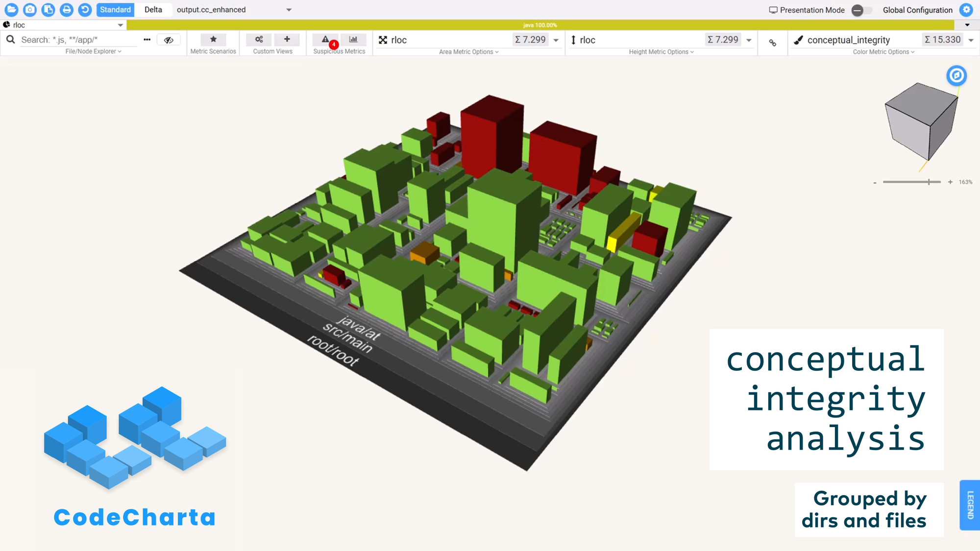Viewport: 980px width, 551px height.
Task: Open Custom Views gears icon
Action: click(259, 40)
